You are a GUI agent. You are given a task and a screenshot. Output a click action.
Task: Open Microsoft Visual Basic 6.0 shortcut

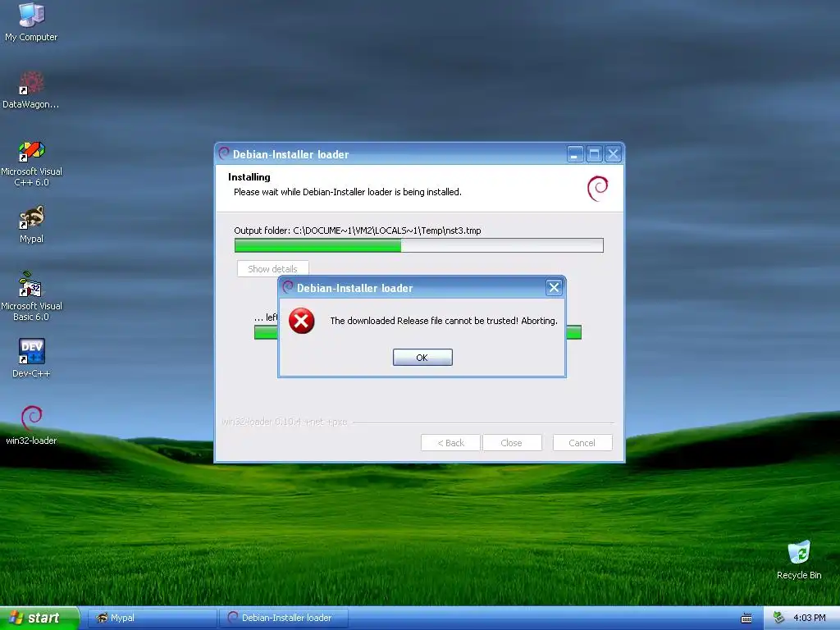click(31, 295)
